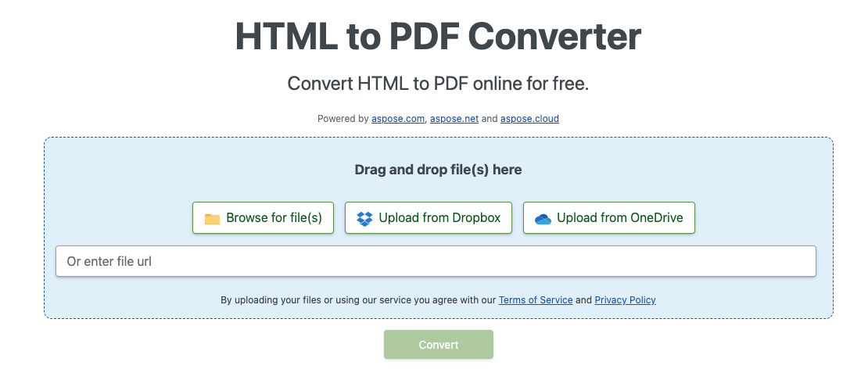Click the word "and" between aspose.net and aspose.cloud

tap(490, 119)
